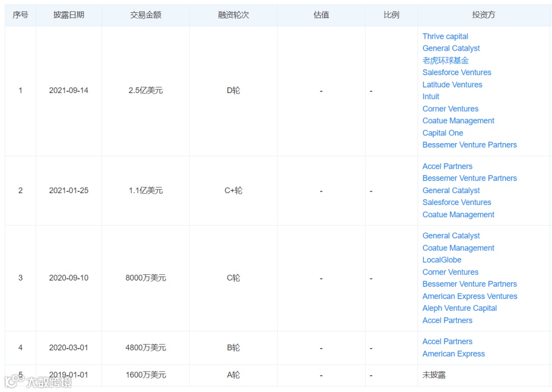Open Accel Partners link in C轮 row

click(x=447, y=320)
